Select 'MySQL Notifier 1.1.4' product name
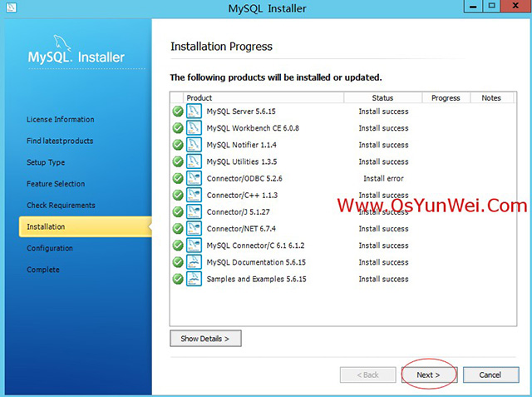This screenshot has height=397, width=532. click(242, 145)
